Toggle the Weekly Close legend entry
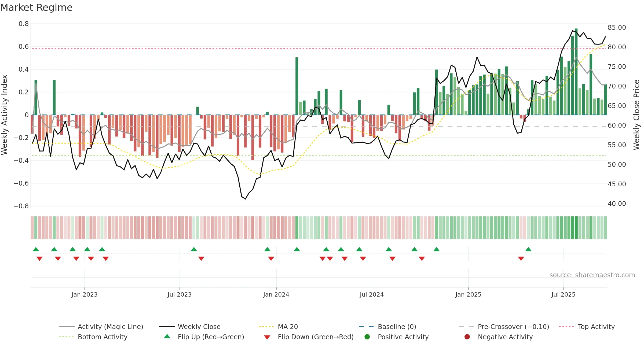Screen dimensions: 644x362 coord(190,327)
